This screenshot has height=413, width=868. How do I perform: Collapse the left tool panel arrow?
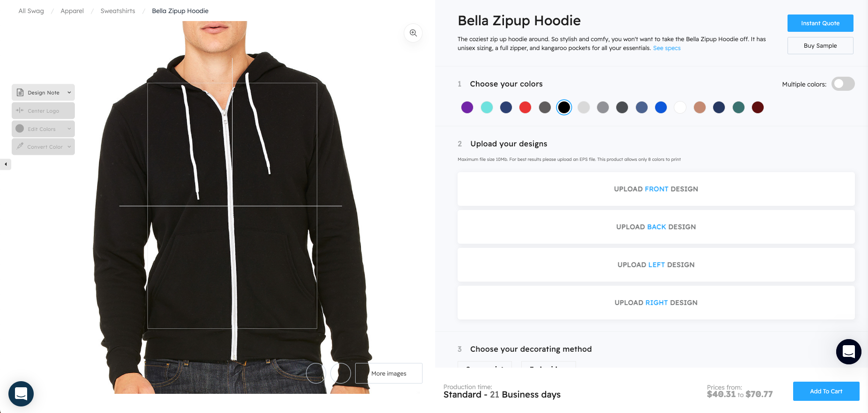(6, 164)
